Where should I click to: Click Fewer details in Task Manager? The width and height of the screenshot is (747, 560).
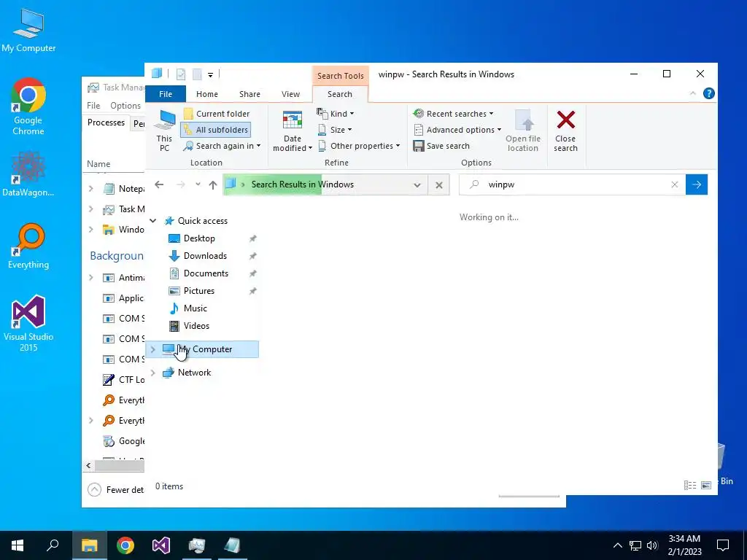(x=115, y=490)
